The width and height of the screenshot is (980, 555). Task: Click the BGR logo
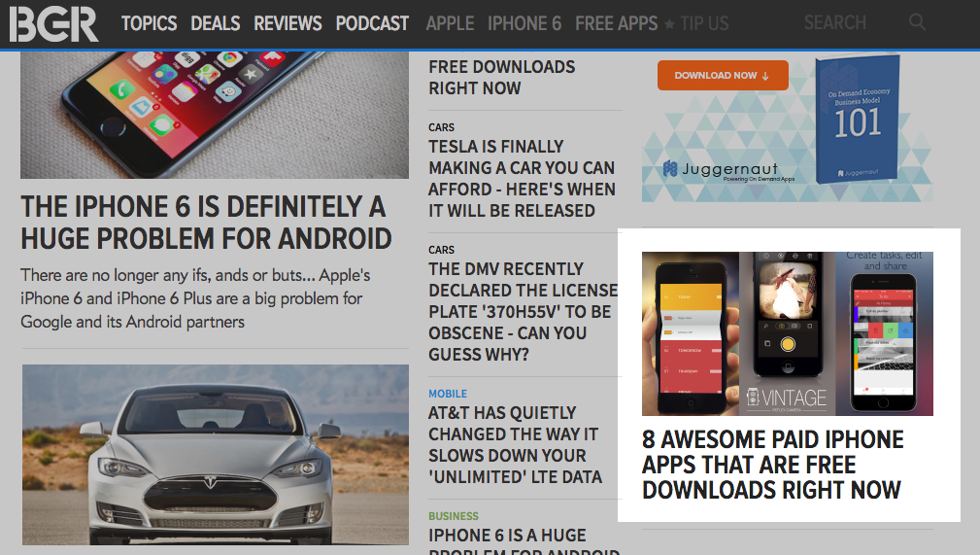tap(53, 23)
